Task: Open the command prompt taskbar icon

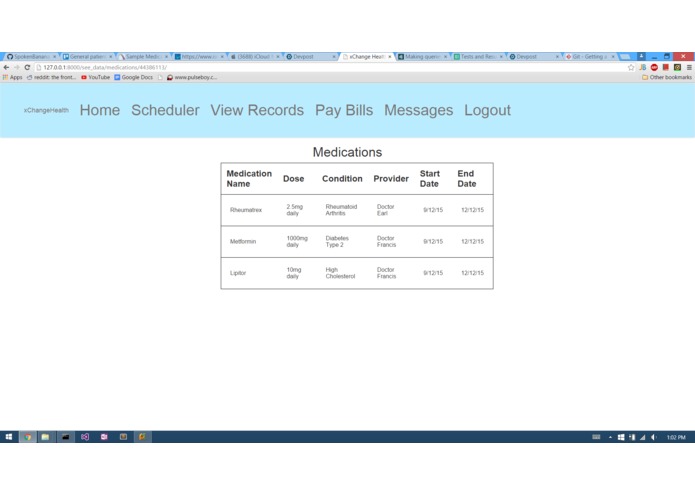Action: coord(66,437)
